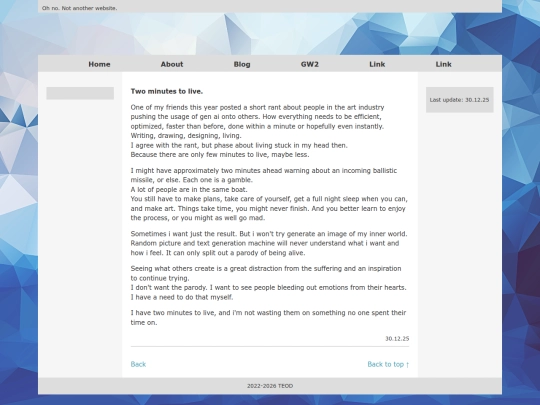The width and height of the screenshot is (540, 405).
Task: Click the line I don't want the parody
Action: [269, 287]
